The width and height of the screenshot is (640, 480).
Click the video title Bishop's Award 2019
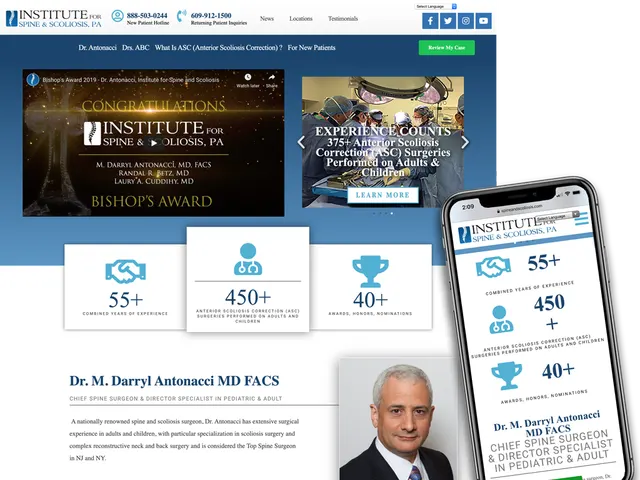pyautogui.click(x=131, y=80)
